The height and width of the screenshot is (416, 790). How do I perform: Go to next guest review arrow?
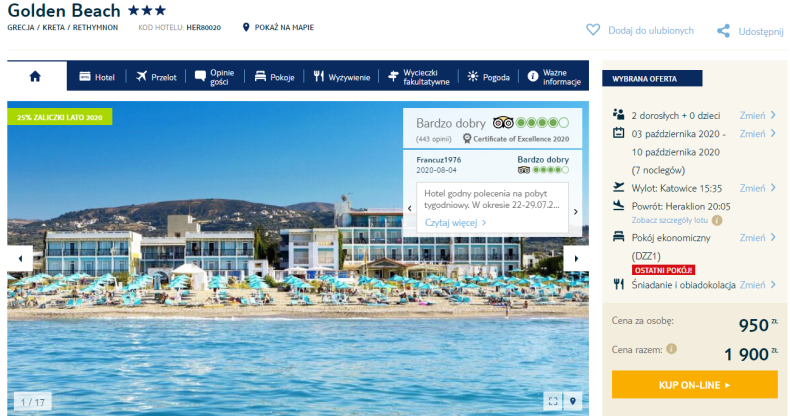pos(575,210)
